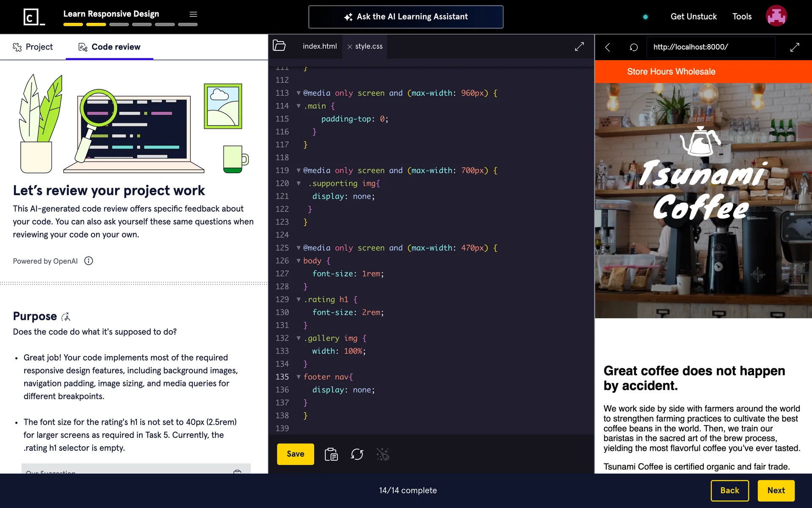Screen dimensions: 812x508
Task: Open the file explorer folder icon
Action: pyautogui.click(x=279, y=46)
